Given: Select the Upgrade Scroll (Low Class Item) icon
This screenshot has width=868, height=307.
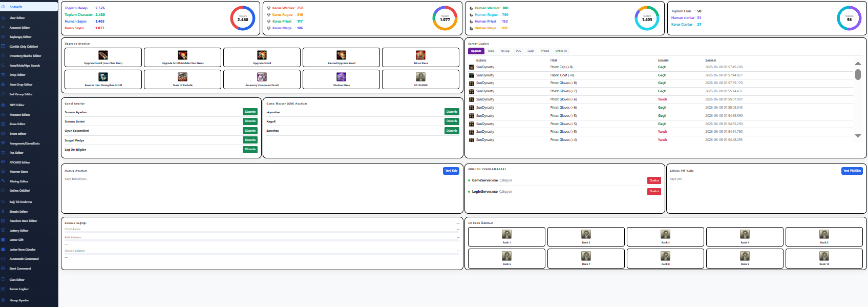Looking at the screenshot, I should click(103, 55).
